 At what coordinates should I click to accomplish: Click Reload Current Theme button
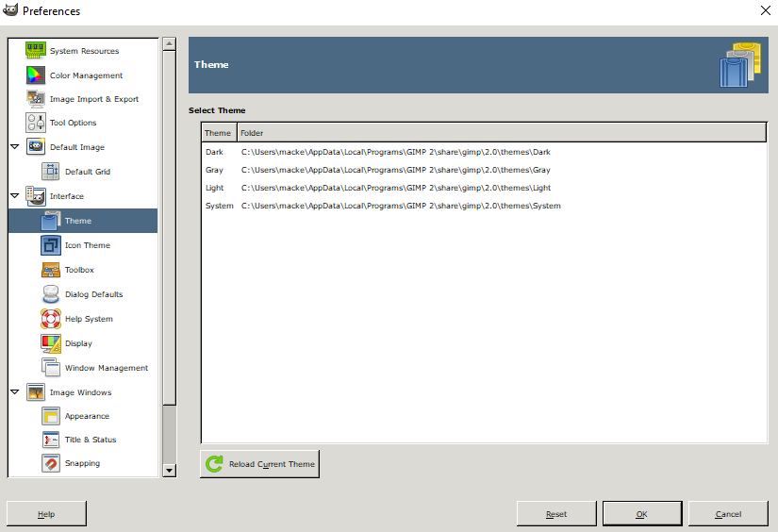(x=259, y=464)
